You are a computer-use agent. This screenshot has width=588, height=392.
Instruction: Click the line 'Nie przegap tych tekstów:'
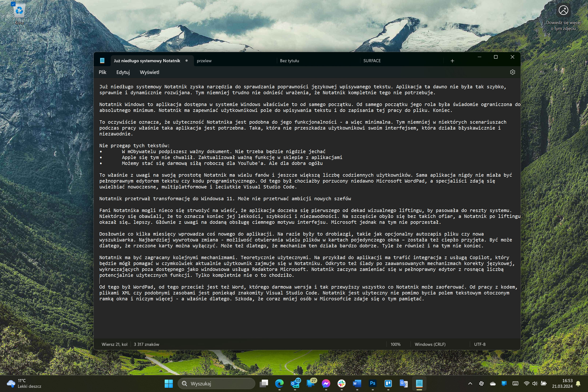[135, 146]
